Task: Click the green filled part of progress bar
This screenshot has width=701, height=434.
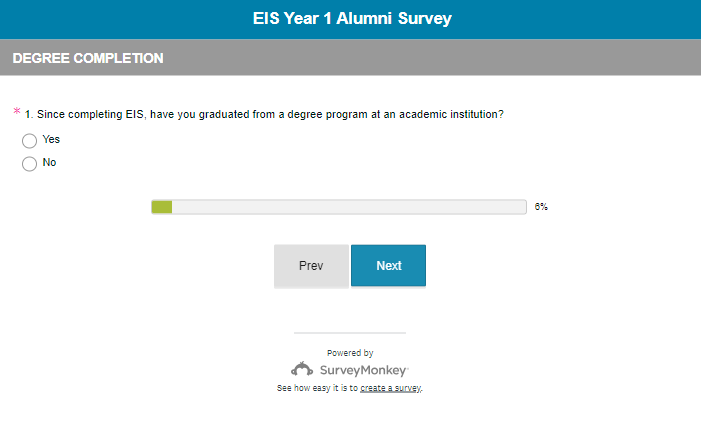Action: pos(162,207)
